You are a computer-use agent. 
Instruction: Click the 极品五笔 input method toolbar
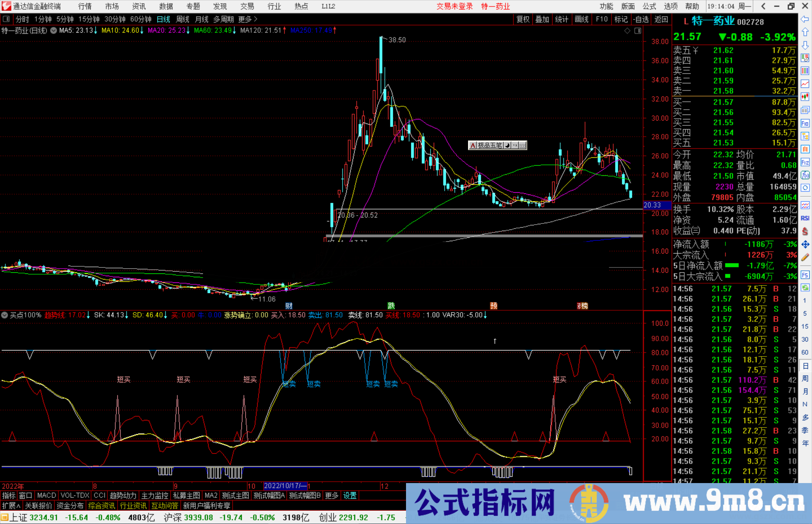(x=497, y=145)
